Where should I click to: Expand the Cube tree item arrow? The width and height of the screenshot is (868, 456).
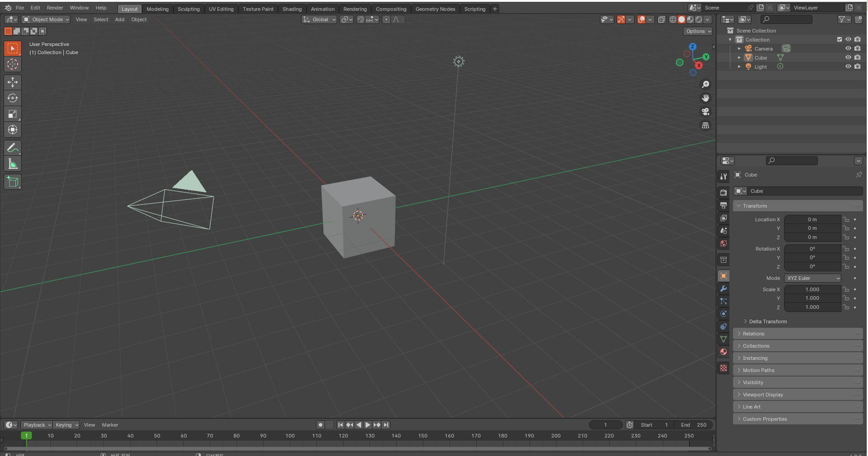tap(739, 57)
